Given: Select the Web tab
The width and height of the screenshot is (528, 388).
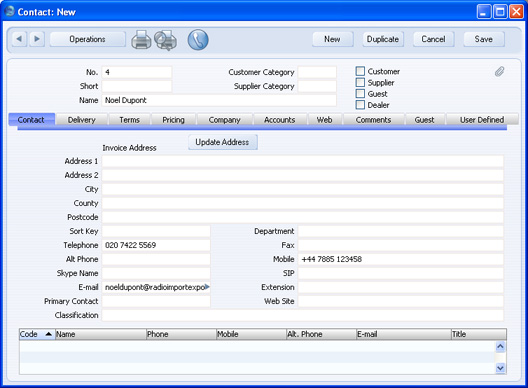Looking at the screenshot, I should click(x=324, y=120).
